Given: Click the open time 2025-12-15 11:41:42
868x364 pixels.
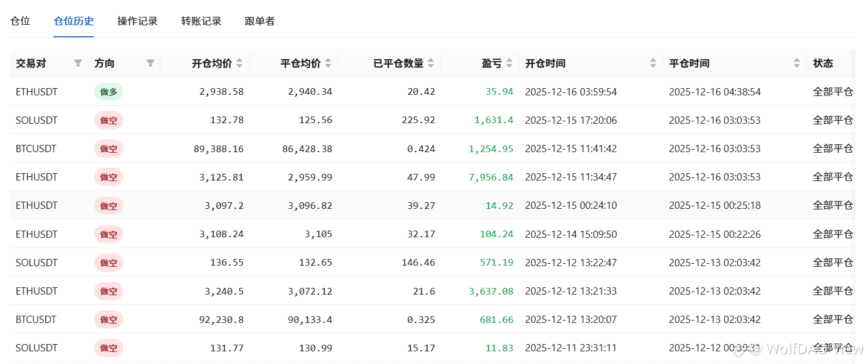Looking at the screenshot, I should tap(571, 148).
